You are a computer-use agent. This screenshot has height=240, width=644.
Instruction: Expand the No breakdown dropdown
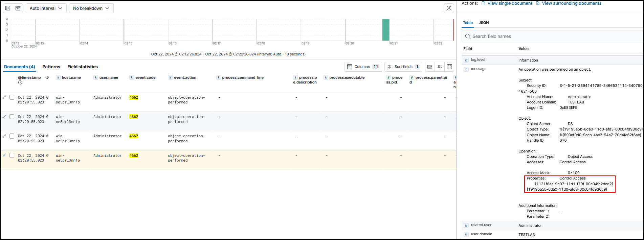click(x=91, y=8)
